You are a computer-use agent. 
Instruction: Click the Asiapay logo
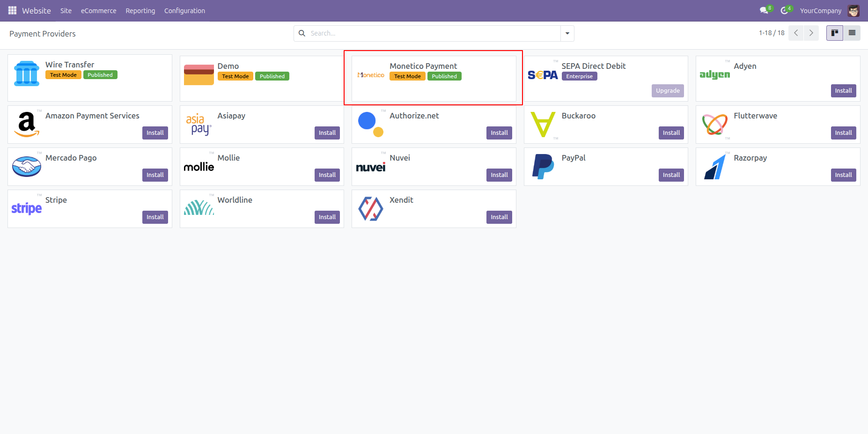coord(199,124)
